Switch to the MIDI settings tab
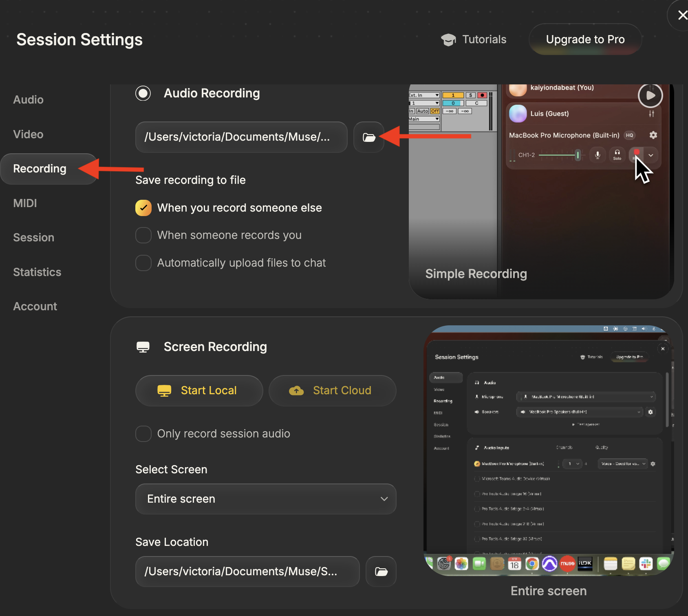Screen dimensions: 688x616 (25, 203)
